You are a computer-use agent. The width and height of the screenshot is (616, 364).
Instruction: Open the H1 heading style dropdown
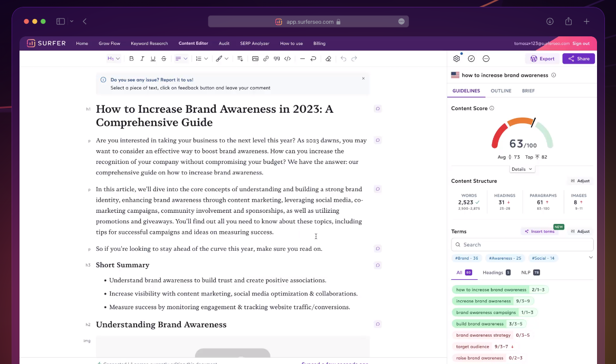pos(113,59)
